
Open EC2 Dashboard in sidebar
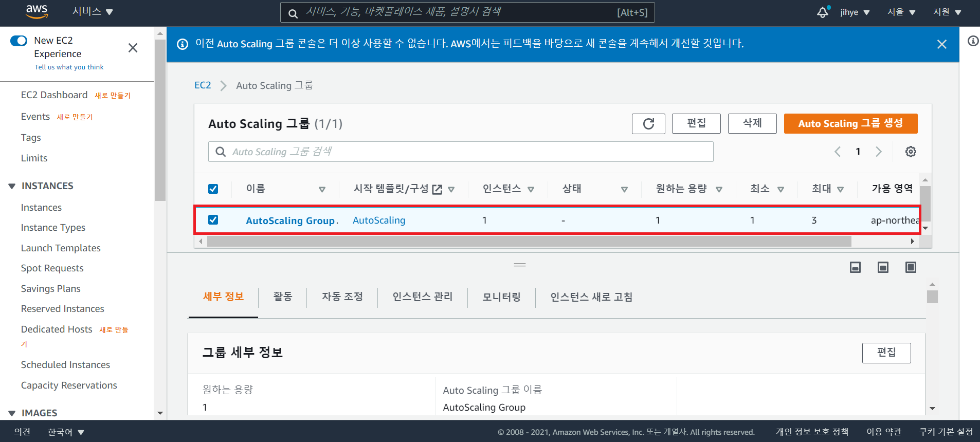(54, 95)
